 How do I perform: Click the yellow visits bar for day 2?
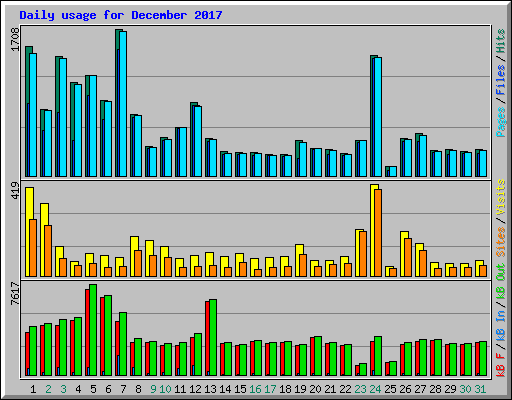(43, 240)
